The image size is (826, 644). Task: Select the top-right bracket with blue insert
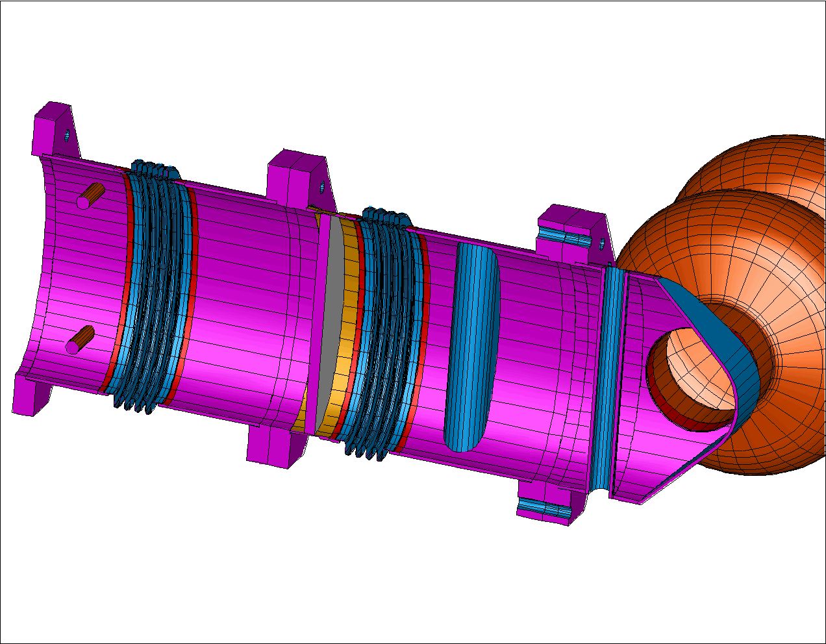tap(574, 233)
